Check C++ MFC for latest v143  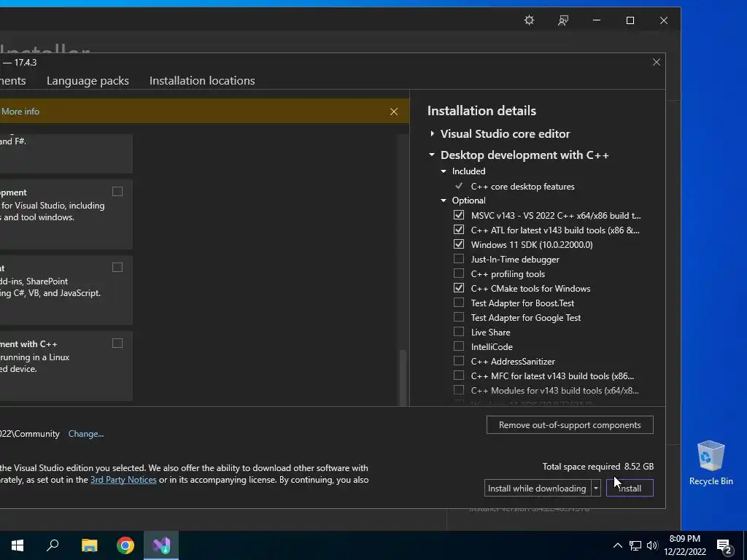459,376
